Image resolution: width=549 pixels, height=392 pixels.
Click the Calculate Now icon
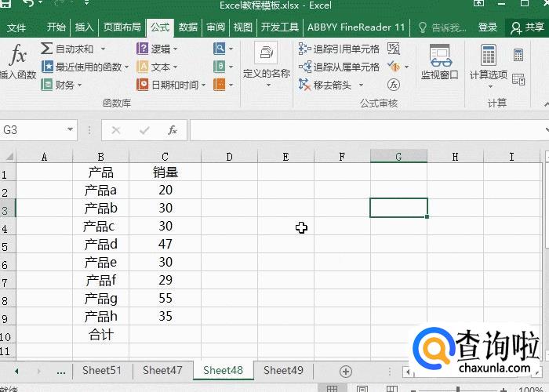coord(518,55)
